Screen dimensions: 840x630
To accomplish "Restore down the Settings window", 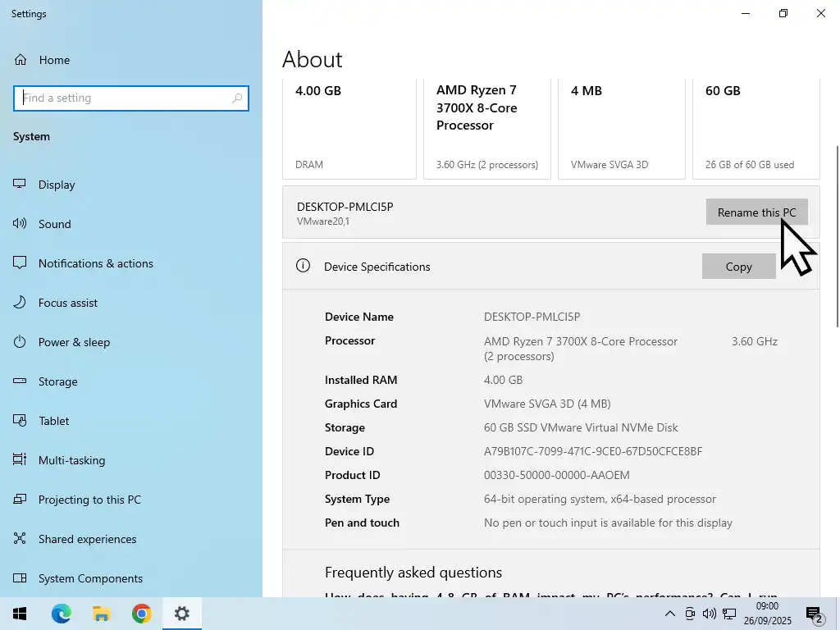I will [783, 13].
